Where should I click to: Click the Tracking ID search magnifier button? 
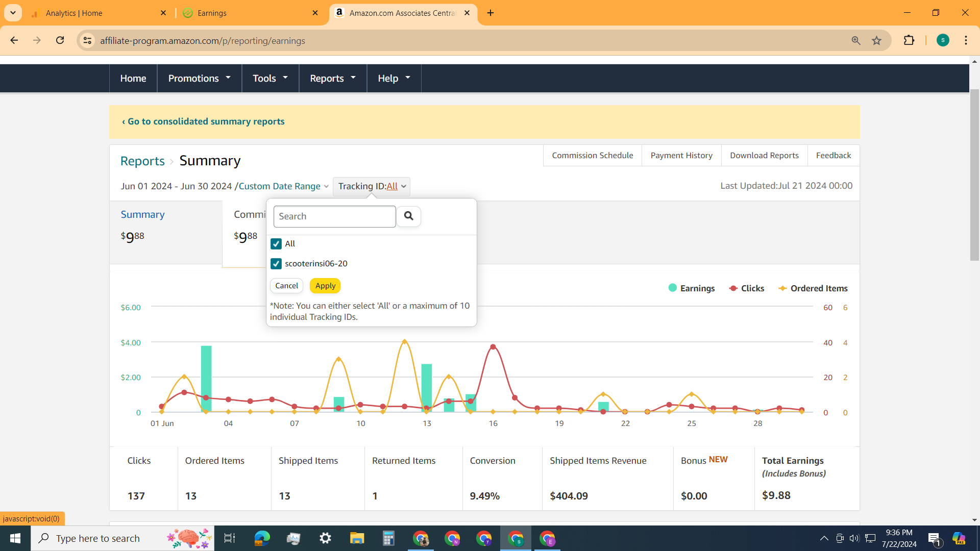(x=408, y=216)
